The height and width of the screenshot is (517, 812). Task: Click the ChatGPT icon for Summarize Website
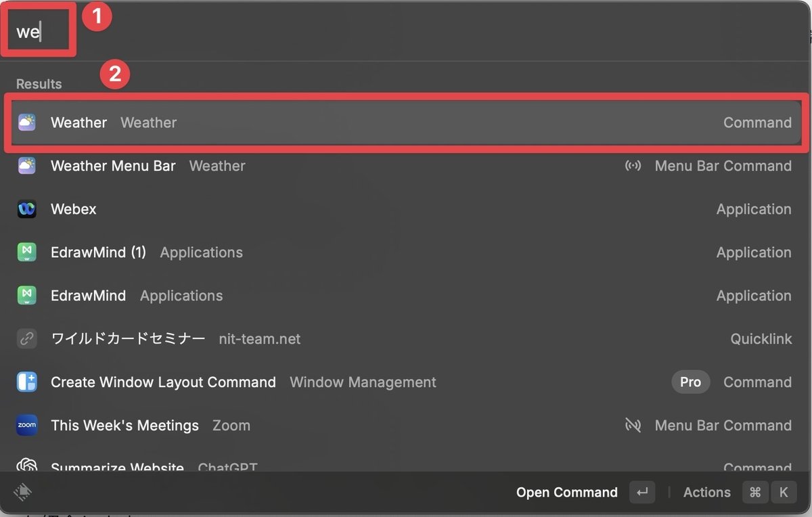(x=27, y=466)
